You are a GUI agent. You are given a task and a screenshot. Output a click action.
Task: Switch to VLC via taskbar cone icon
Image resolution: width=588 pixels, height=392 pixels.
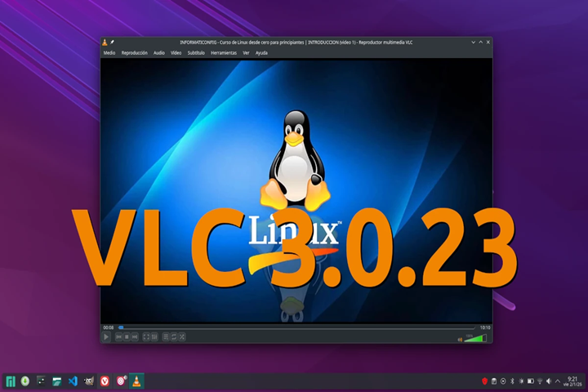point(137,381)
